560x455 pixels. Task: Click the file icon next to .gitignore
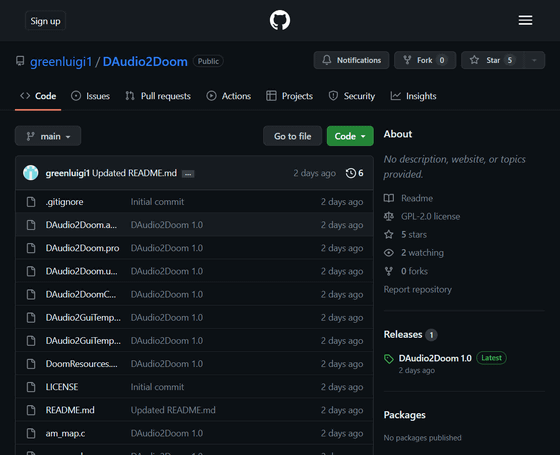point(31,202)
